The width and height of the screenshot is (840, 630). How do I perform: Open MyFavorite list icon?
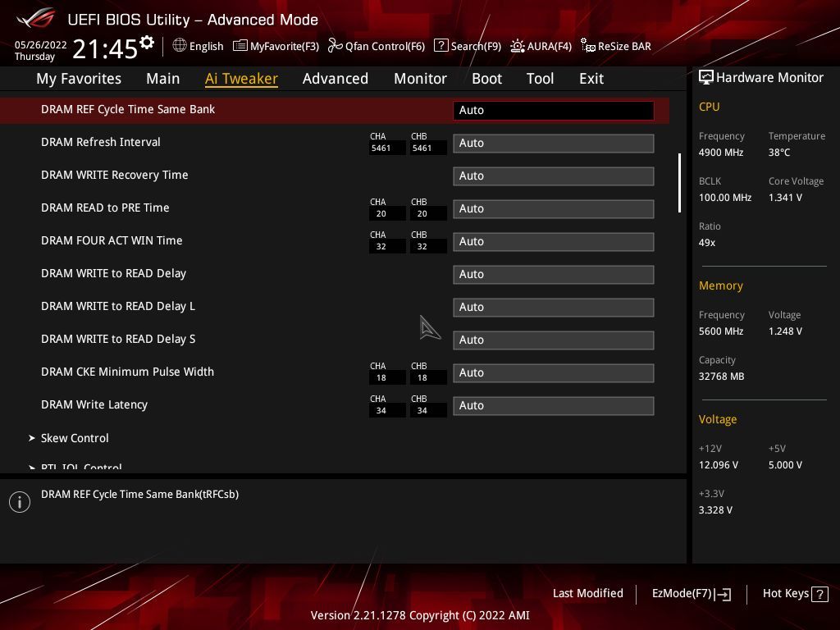pyautogui.click(x=240, y=46)
